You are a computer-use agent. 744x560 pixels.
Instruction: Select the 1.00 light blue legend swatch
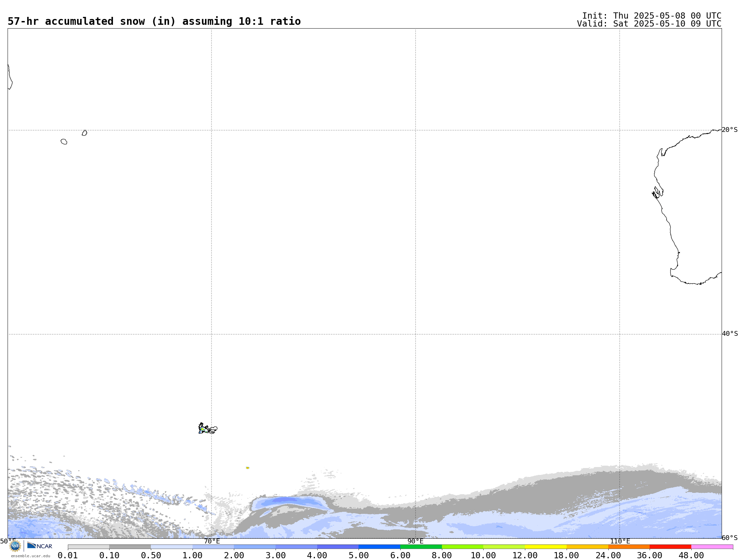pos(213,547)
